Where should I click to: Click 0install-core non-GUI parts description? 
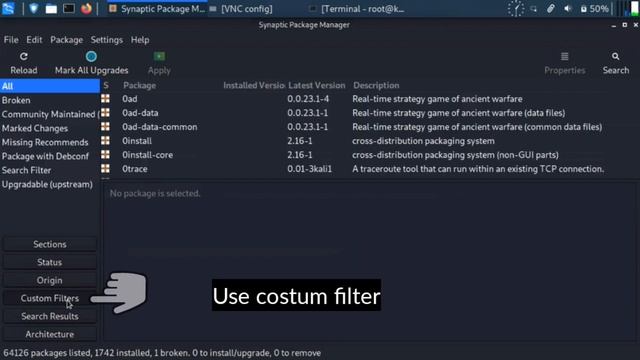455,155
